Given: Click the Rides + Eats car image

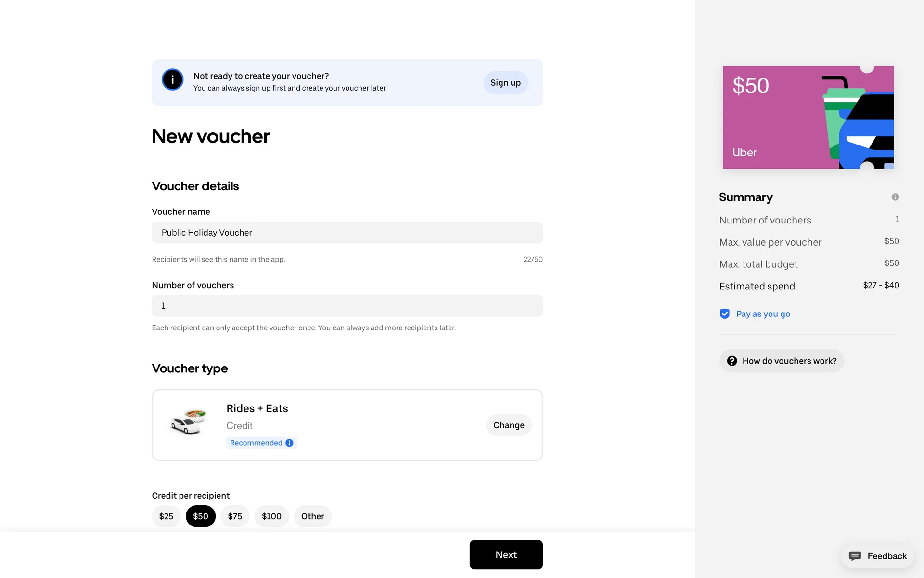Looking at the screenshot, I should 189,422.
